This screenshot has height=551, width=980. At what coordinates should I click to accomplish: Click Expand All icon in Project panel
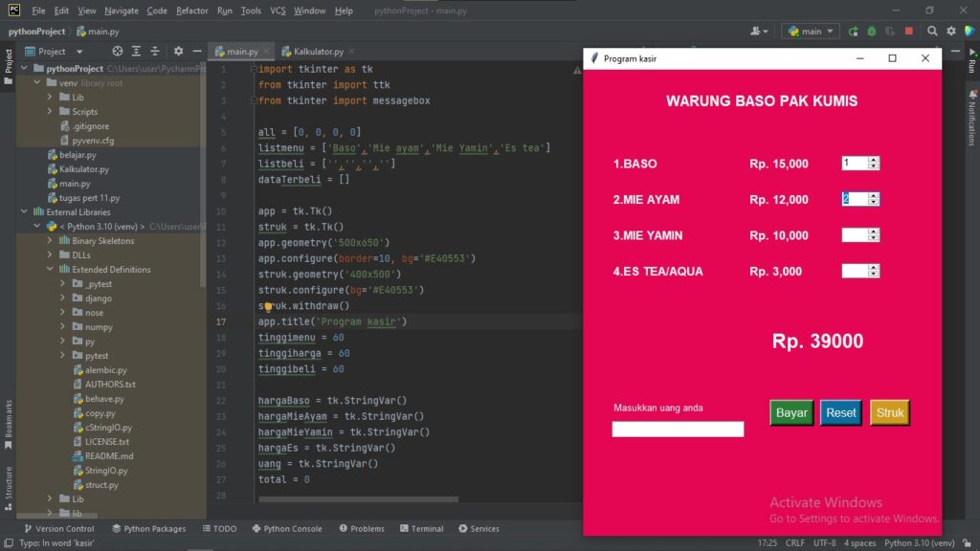(136, 52)
